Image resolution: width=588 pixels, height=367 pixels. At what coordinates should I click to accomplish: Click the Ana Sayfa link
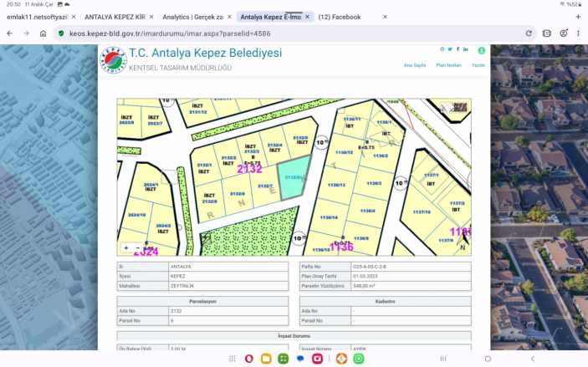[x=415, y=64]
